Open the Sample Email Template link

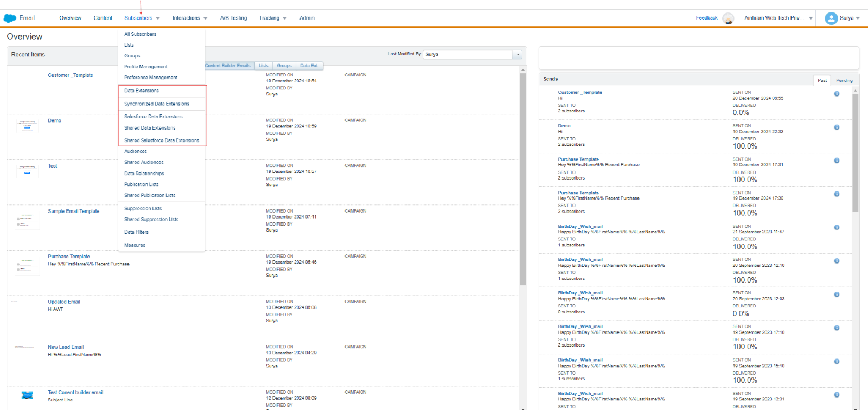(74, 212)
